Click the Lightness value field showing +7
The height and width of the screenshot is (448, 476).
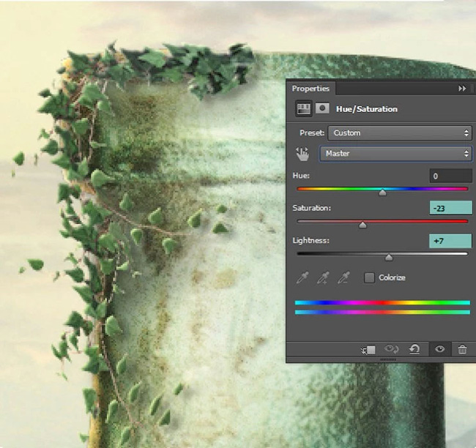click(450, 241)
